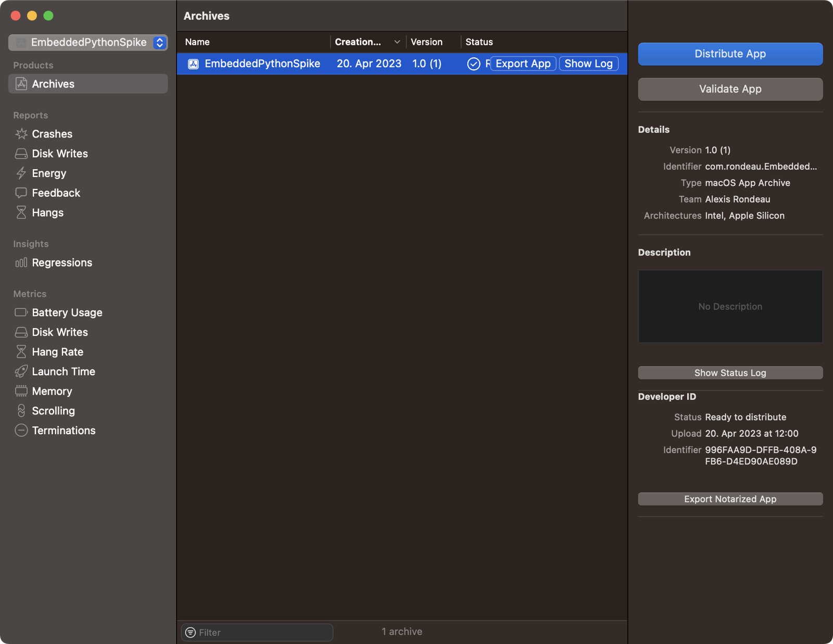The height and width of the screenshot is (644, 833).
Task: Click the com.rondeau.Embedded identifier value
Action: [x=761, y=167]
